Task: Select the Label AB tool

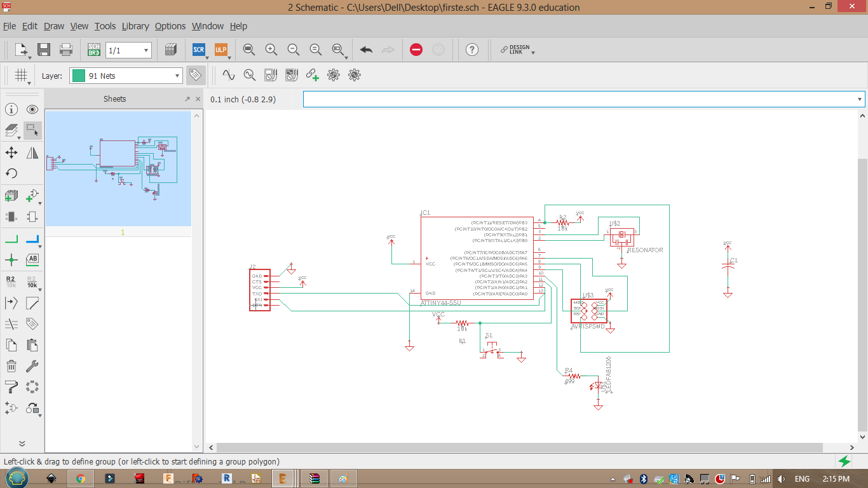Action: pyautogui.click(x=32, y=259)
